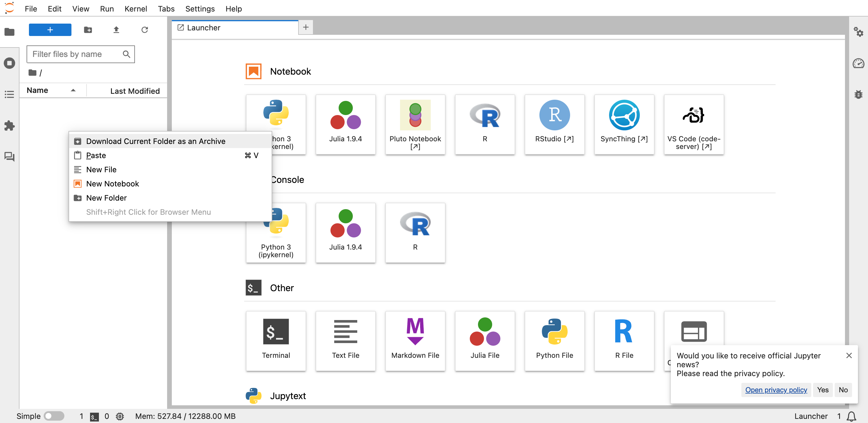This screenshot has height=423, width=868.
Task: Open Running Terminals and Kernels panel
Action: 9,63
